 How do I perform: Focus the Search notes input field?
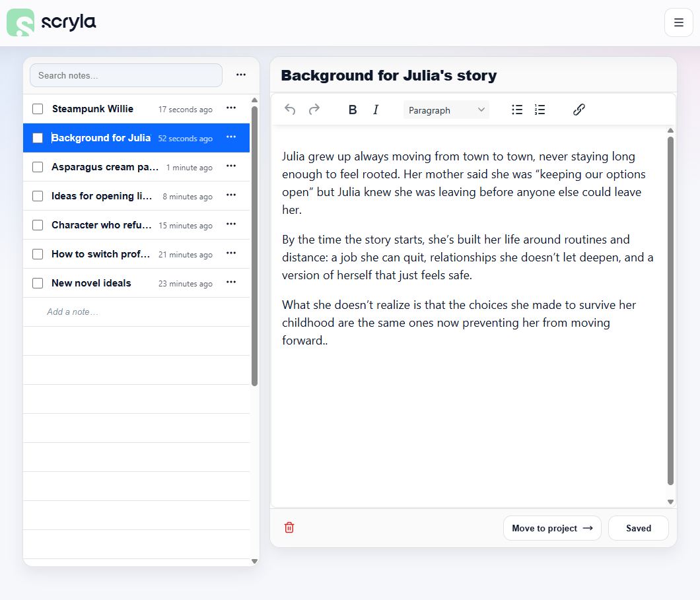(126, 75)
